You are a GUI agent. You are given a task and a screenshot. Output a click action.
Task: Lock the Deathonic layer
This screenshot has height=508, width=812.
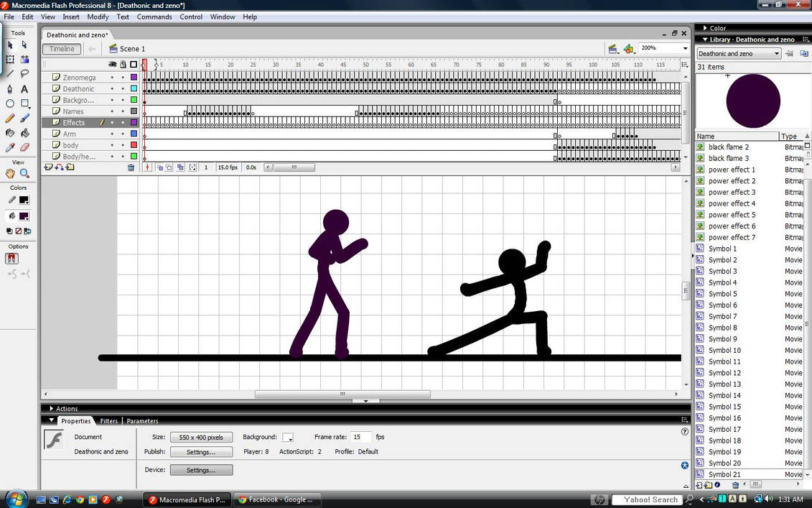pos(123,89)
